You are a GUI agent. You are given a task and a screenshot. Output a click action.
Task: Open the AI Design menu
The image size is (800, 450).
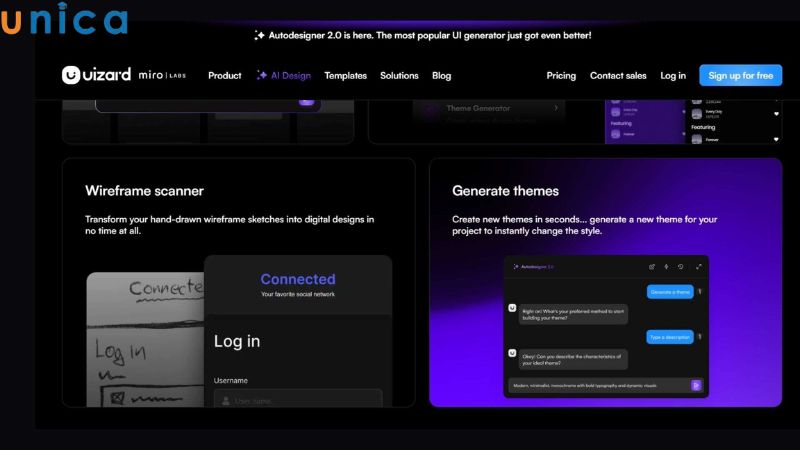(x=284, y=76)
